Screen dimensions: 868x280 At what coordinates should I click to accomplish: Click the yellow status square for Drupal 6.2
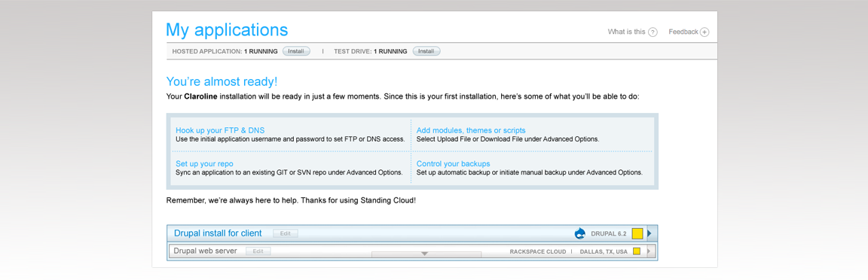(637, 233)
